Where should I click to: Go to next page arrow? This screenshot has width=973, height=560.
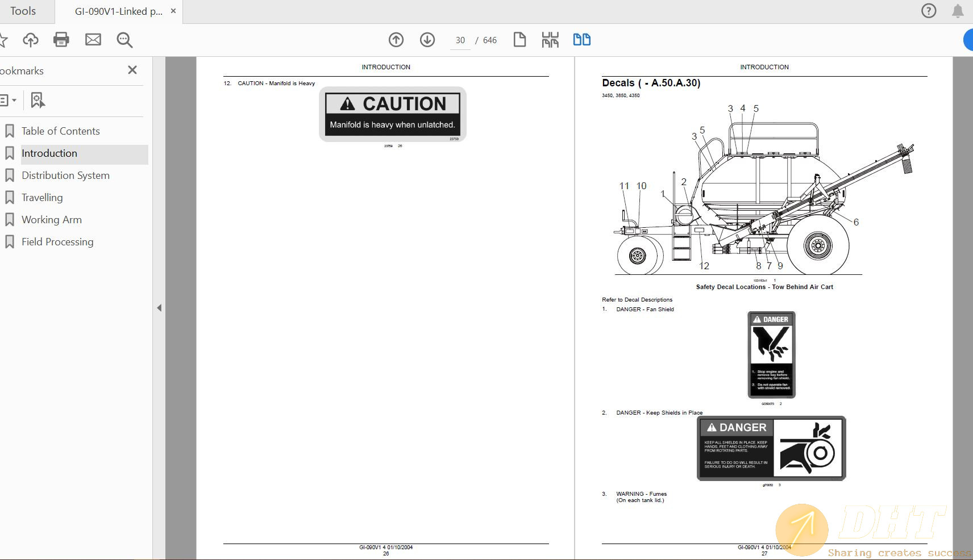(x=427, y=40)
